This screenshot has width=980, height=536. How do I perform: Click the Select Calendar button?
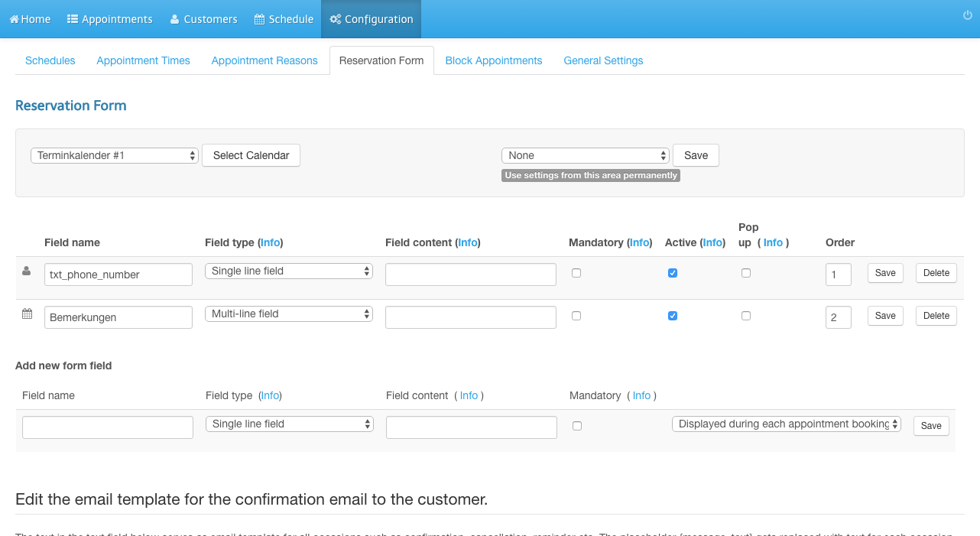tap(251, 155)
